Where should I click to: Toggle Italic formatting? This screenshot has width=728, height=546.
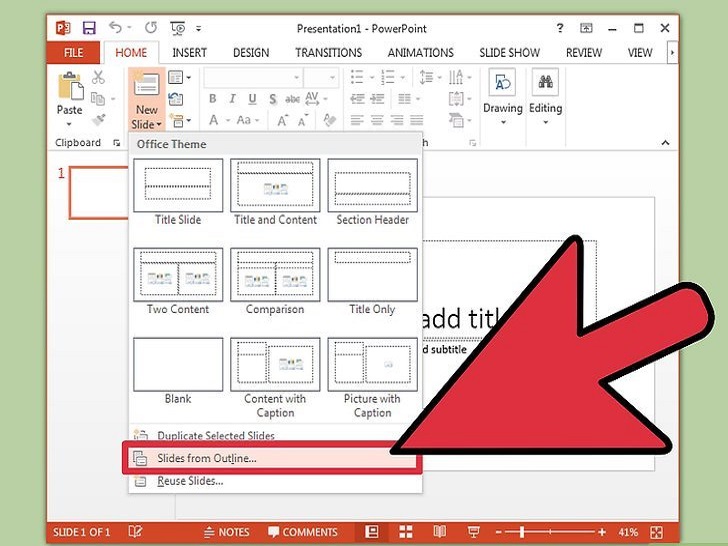(232, 98)
